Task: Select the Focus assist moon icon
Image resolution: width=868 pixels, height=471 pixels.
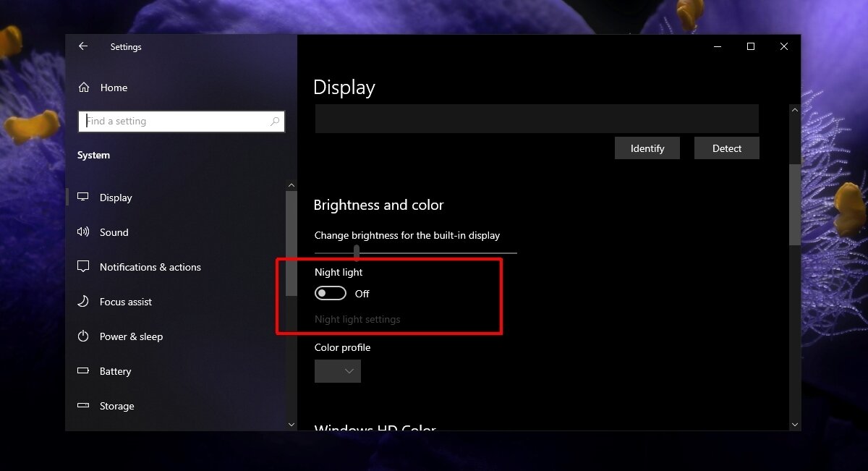Action: click(x=85, y=301)
